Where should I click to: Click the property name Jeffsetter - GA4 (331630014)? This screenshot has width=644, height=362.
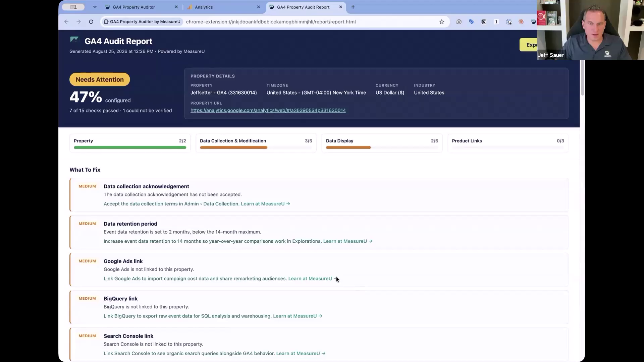coord(224,93)
